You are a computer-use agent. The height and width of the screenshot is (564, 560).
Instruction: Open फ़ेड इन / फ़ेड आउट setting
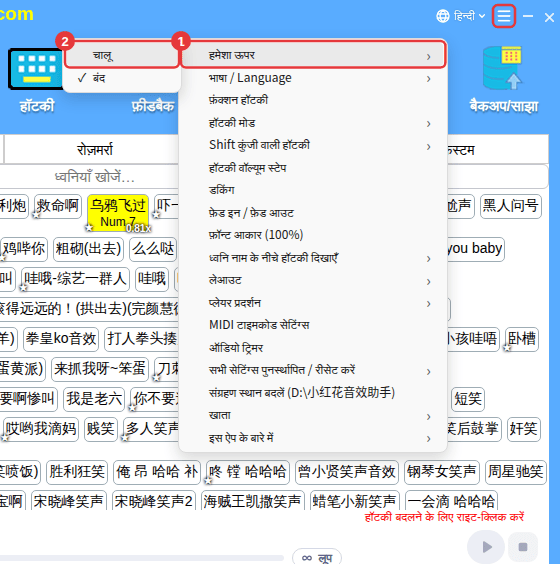coord(313,213)
